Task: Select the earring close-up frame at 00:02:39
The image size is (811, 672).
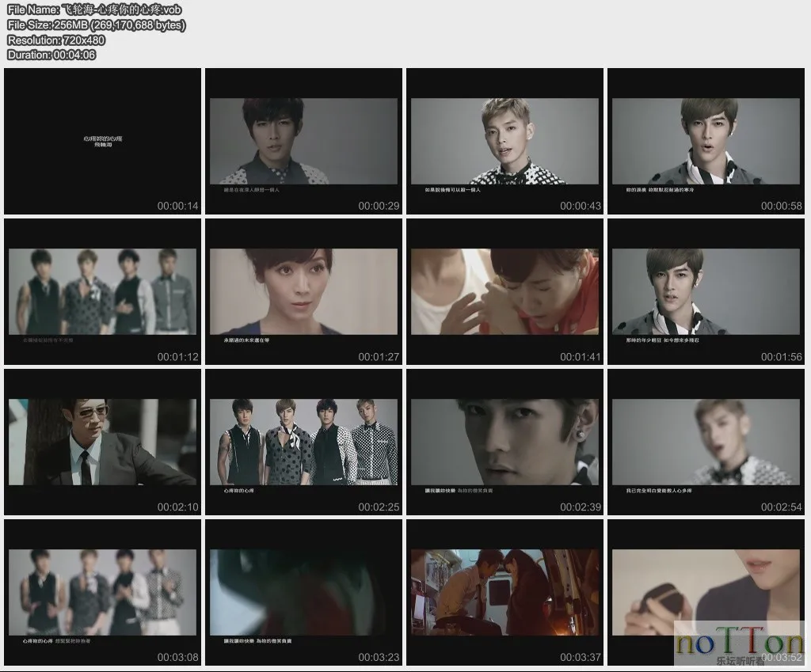Action: coord(504,442)
